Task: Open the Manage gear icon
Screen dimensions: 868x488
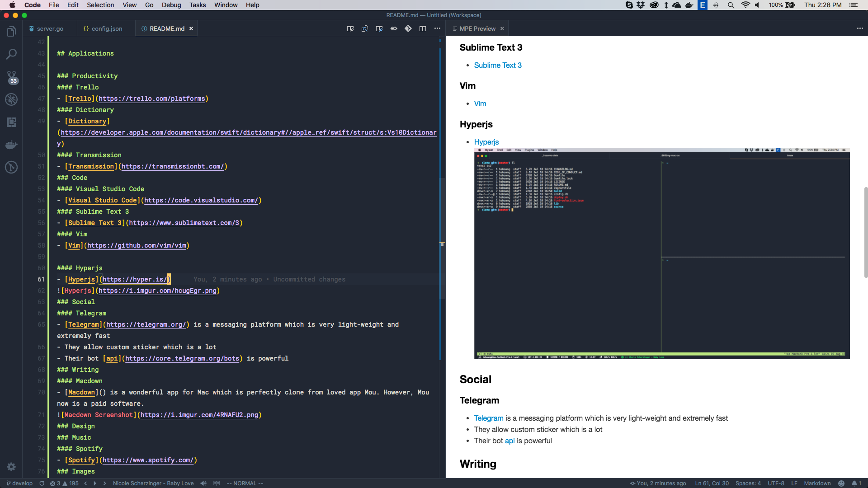Action: coord(11,467)
